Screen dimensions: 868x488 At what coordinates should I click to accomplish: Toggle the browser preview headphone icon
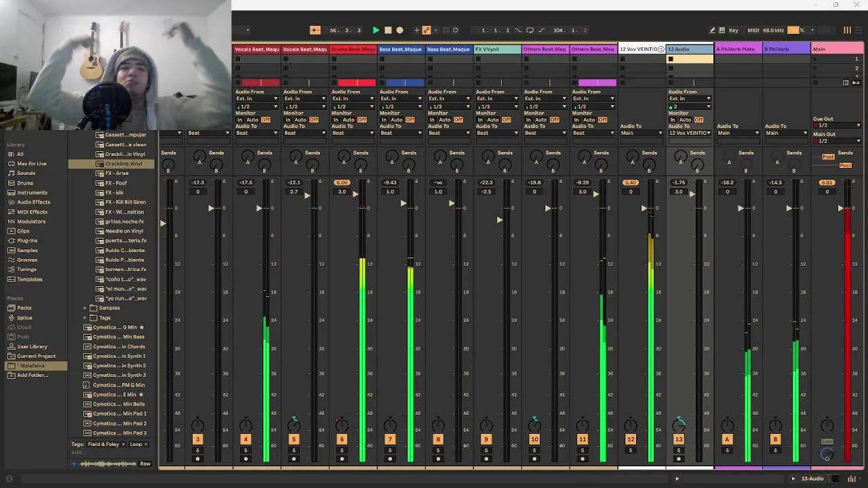tap(74, 464)
